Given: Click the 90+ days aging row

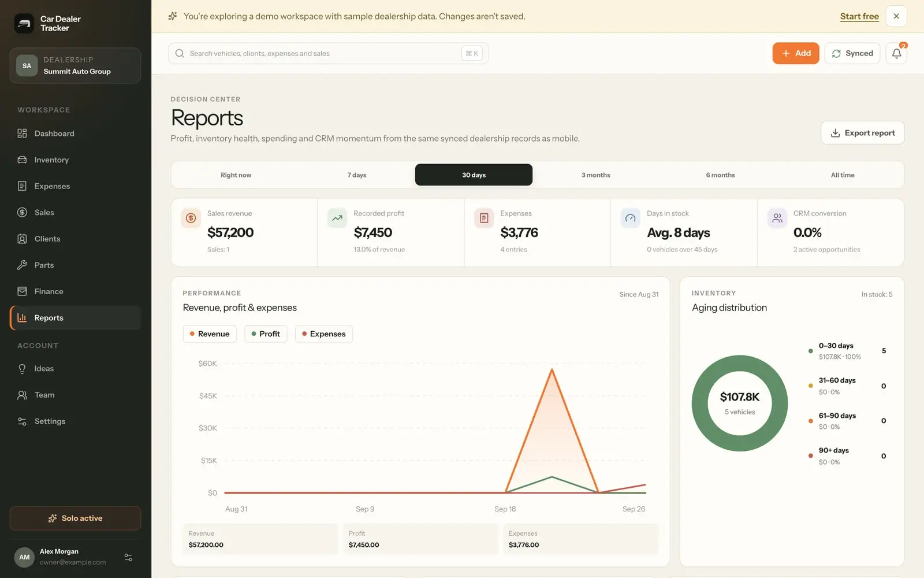Looking at the screenshot, I should click(x=848, y=456).
